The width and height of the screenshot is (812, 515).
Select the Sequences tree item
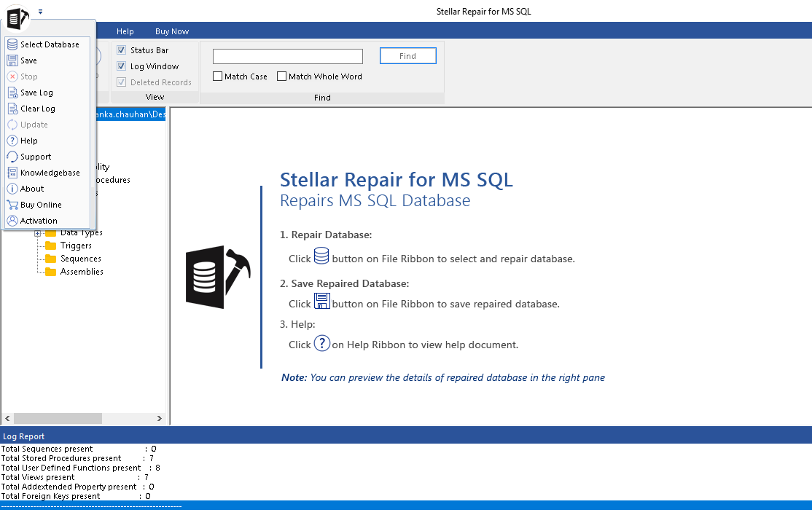click(x=81, y=259)
